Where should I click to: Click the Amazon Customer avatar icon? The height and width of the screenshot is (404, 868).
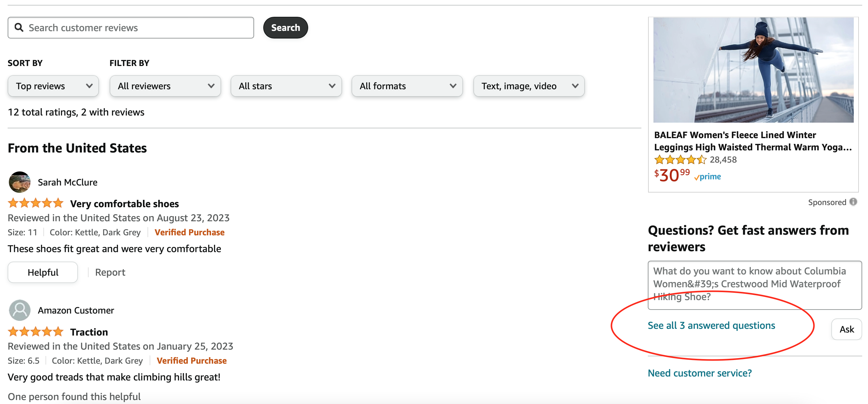pos(20,310)
